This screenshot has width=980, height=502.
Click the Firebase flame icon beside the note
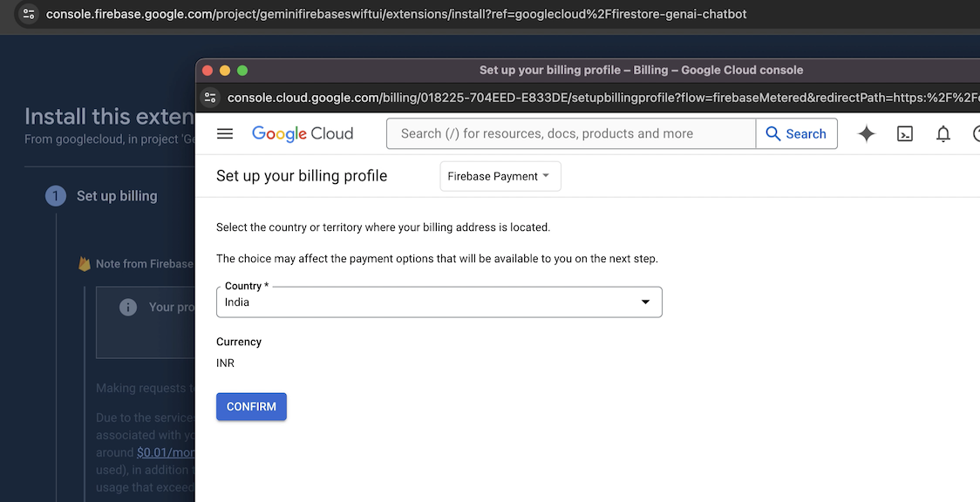85,263
